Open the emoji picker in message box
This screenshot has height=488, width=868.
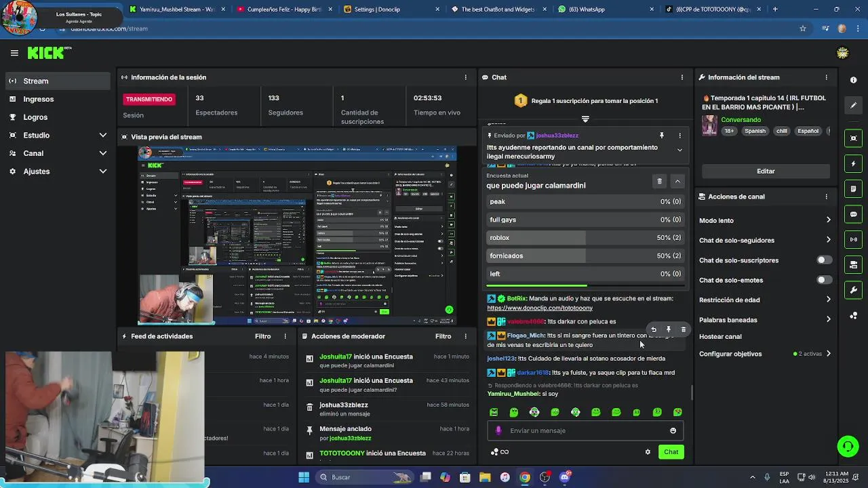click(x=673, y=430)
